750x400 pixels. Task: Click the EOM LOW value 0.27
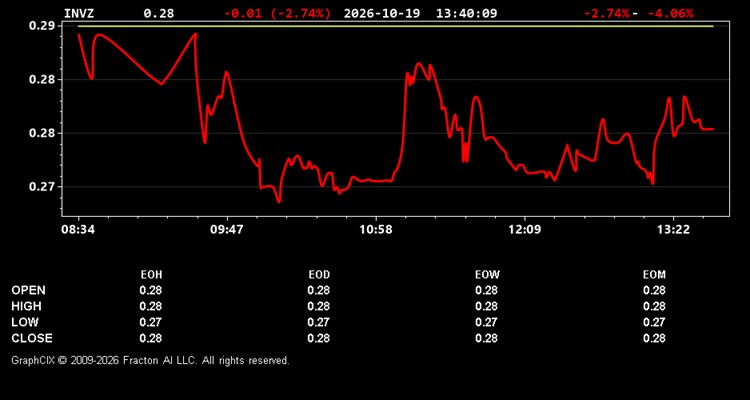654,322
